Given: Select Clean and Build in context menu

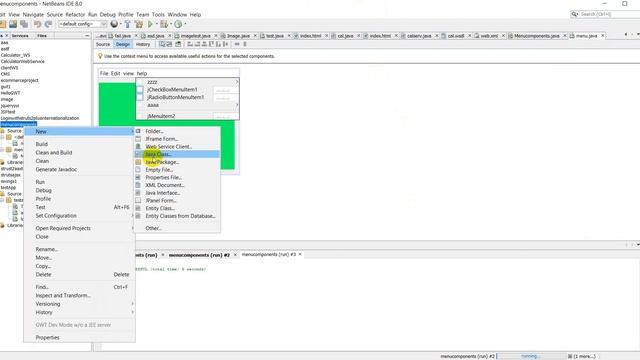Looking at the screenshot, I should [54, 153].
